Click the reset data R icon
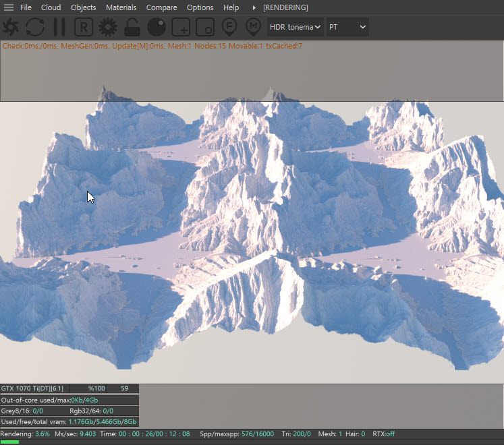The image size is (504, 445). pyautogui.click(x=83, y=27)
